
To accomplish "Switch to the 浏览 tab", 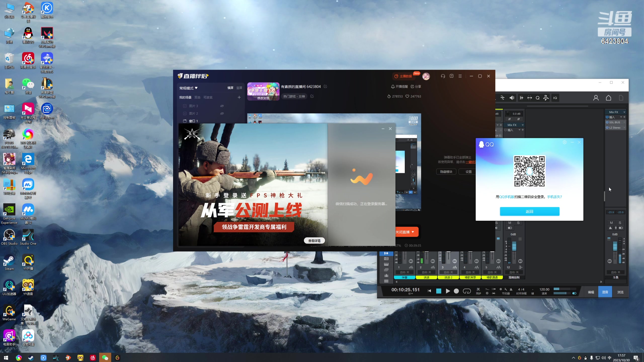I will (620, 292).
